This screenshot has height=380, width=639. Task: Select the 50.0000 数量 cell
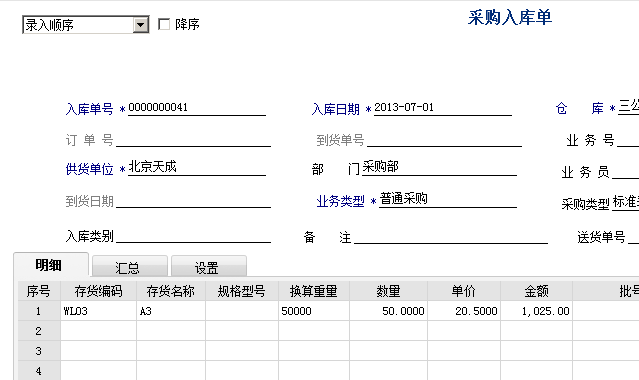click(x=388, y=311)
